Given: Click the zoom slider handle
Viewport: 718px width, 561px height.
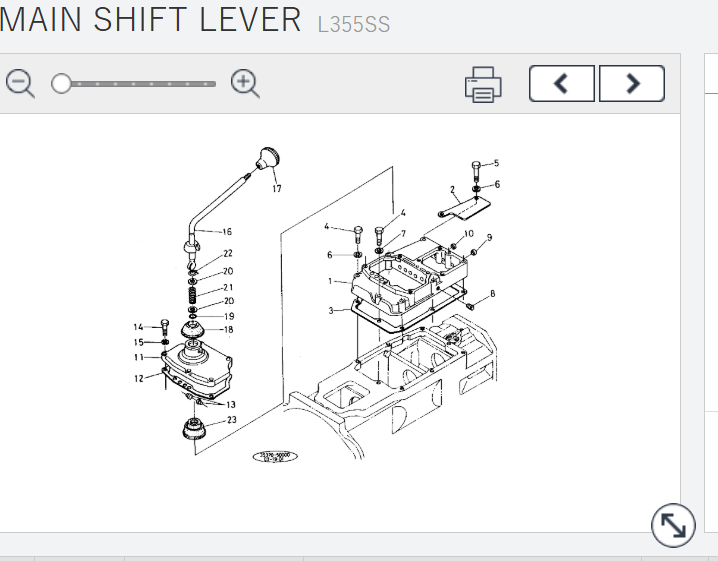Looking at the screenshot, I should click(61, 84).
